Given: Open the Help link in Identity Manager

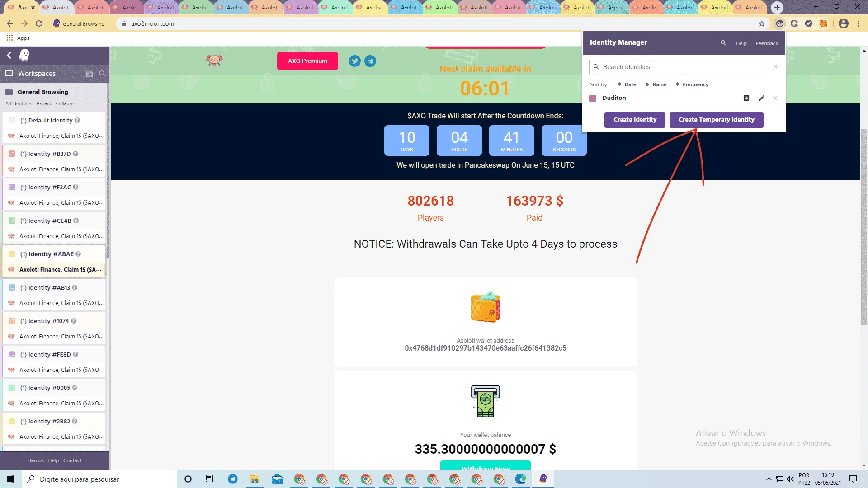Looking at the screenshot, I should (x=741, y=43).
